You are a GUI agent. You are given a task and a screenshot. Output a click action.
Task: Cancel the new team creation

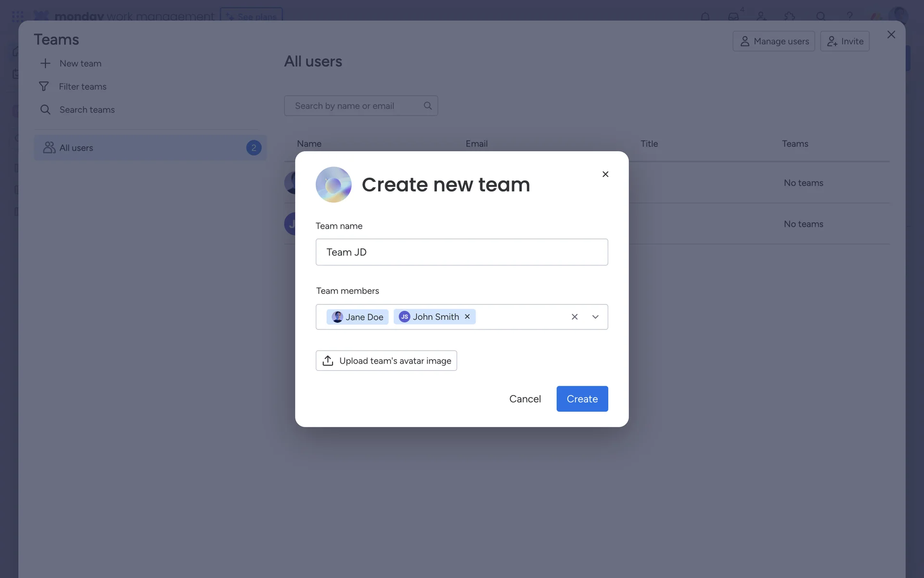pyautogui.click(x=525, y=399)
